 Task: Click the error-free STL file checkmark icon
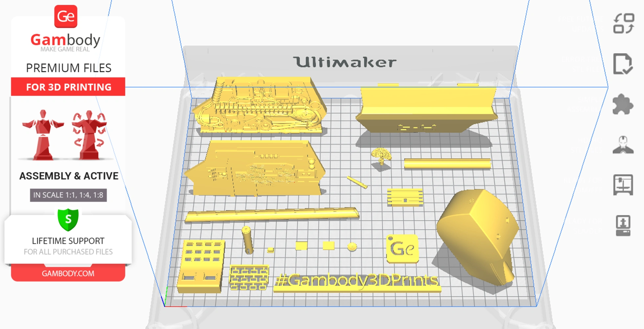[623, 64]
